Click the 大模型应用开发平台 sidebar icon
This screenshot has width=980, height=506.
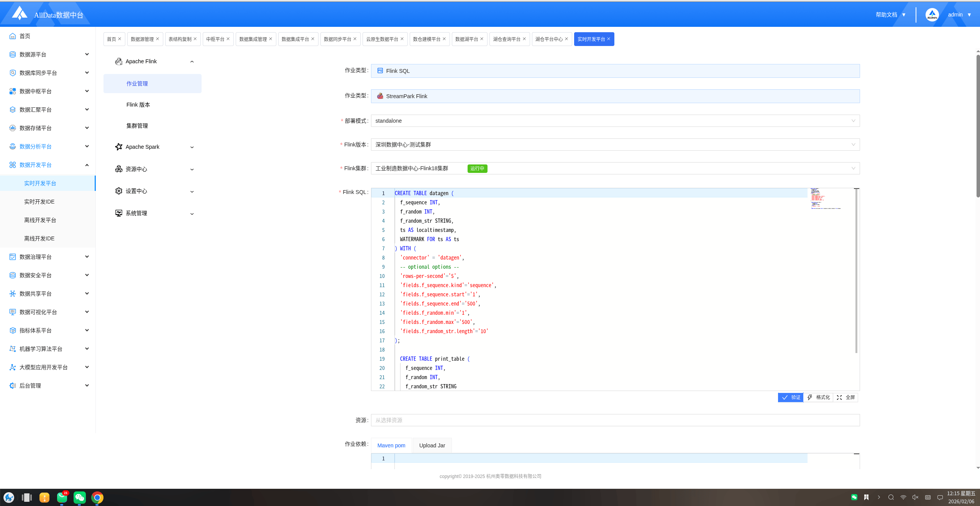(x=13, y=367)
